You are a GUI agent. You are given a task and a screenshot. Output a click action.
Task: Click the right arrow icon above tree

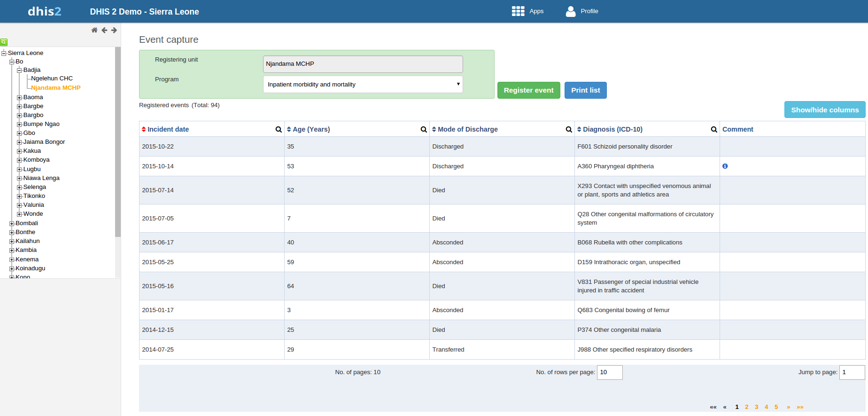pos(114,30)
